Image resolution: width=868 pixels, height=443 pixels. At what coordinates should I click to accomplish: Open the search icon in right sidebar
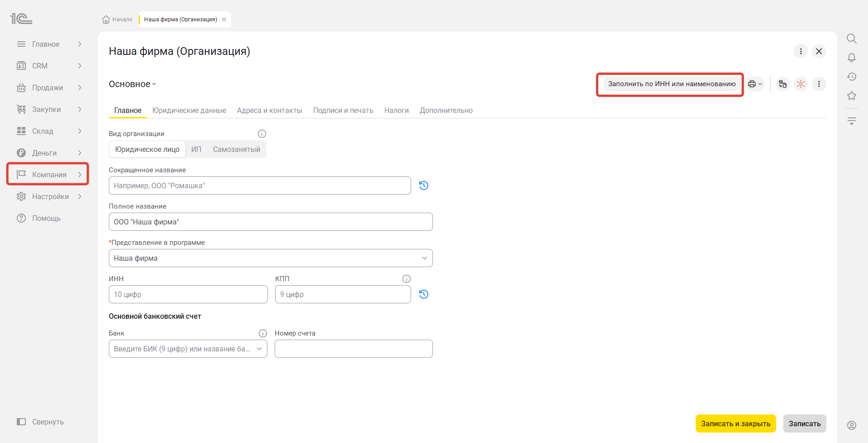(x=851, y=39)
